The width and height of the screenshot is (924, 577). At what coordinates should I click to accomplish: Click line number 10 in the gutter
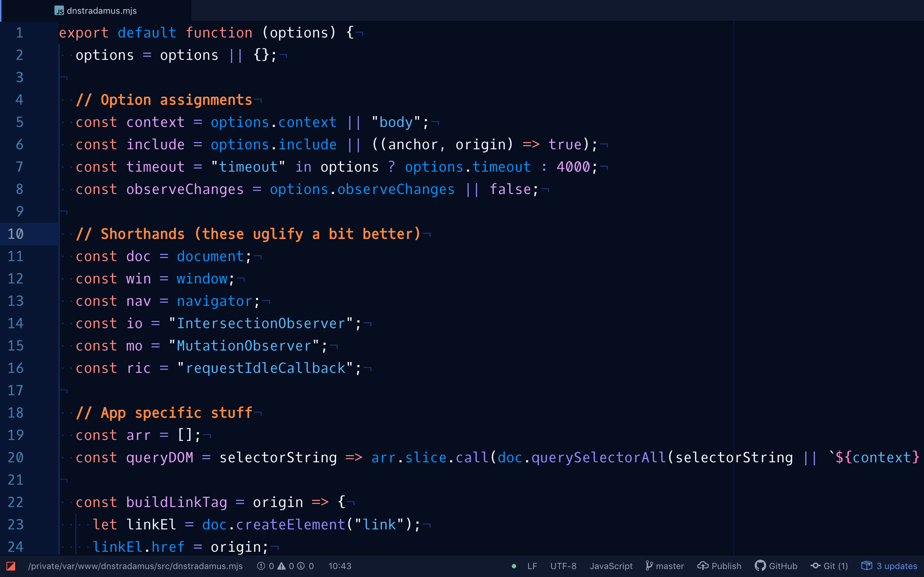coord(16,234)
